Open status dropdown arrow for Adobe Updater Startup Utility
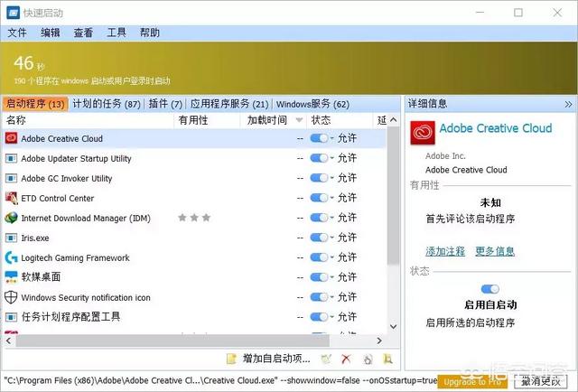The image size is (578, 392). 331,158
